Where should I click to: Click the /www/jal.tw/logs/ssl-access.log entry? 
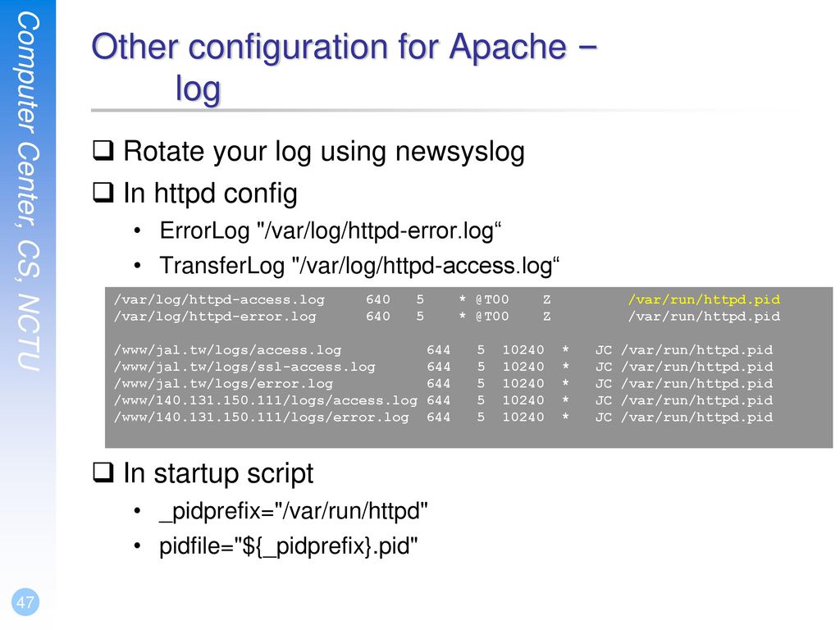(244, 367)
